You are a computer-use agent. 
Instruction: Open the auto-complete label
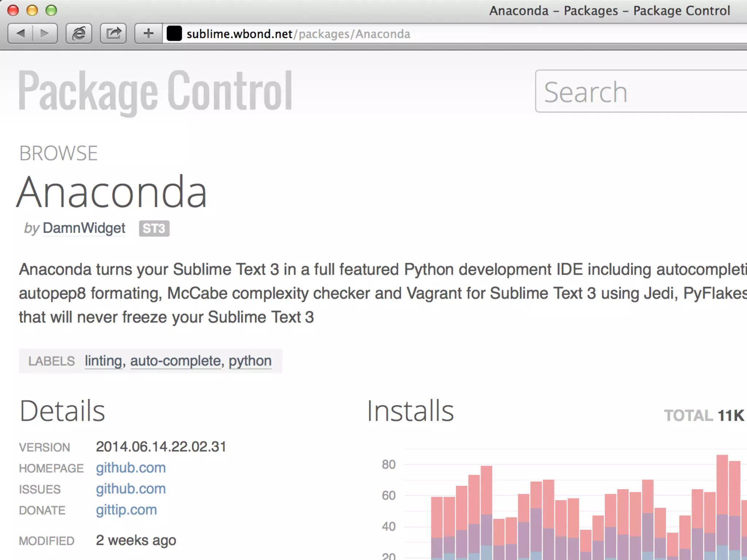(x=175, y=361)
